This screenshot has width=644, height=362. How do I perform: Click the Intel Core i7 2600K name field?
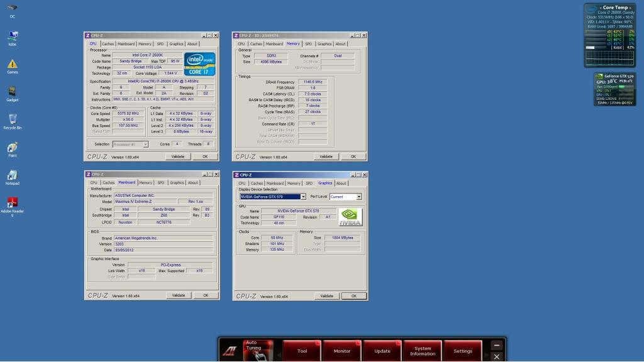(147, 55)
